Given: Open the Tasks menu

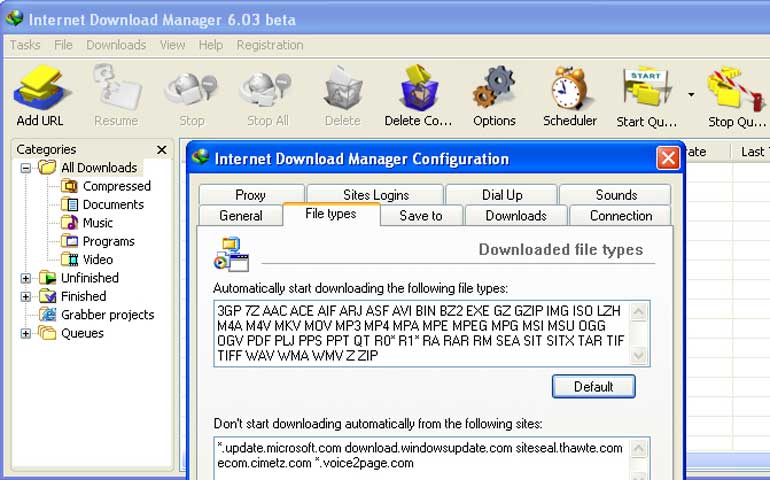Looking at the screenshot, I should coord(25,45).
